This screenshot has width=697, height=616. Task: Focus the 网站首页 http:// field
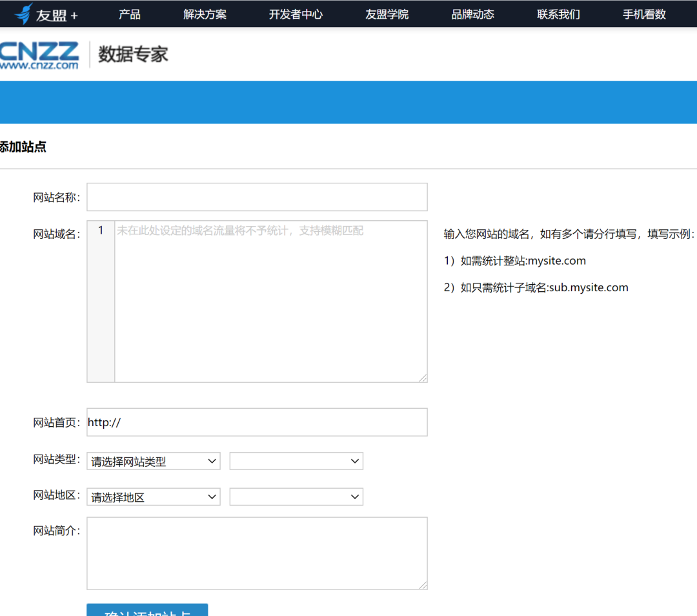pyautogui.click(x=257, y=422)
